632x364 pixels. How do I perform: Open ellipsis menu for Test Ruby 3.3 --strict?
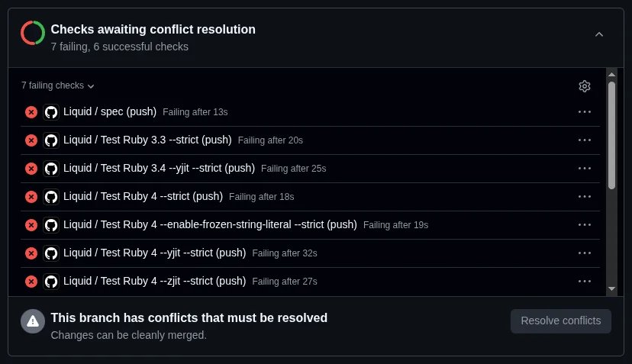[x=585, y=140]
